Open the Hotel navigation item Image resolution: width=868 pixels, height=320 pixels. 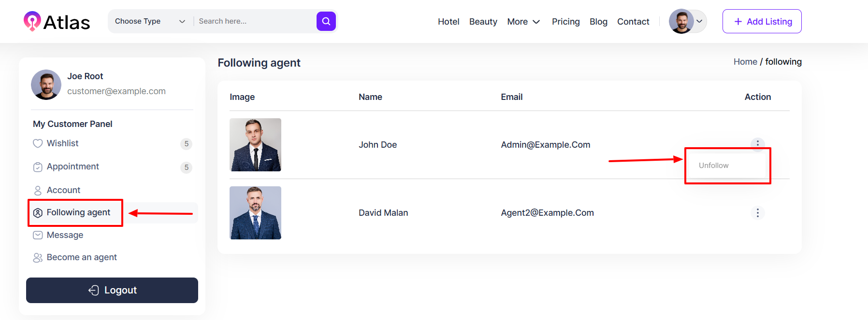coord(448,22)
